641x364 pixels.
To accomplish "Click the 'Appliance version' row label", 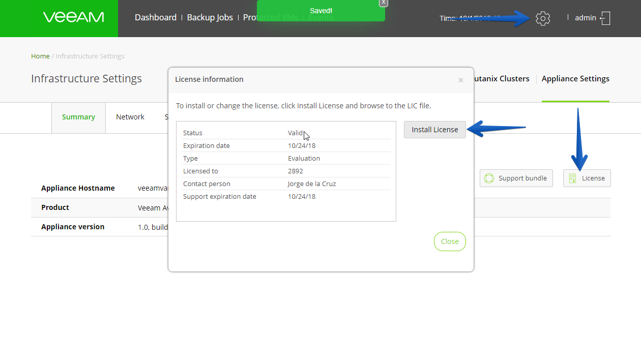I will click(x=73, y=227).
